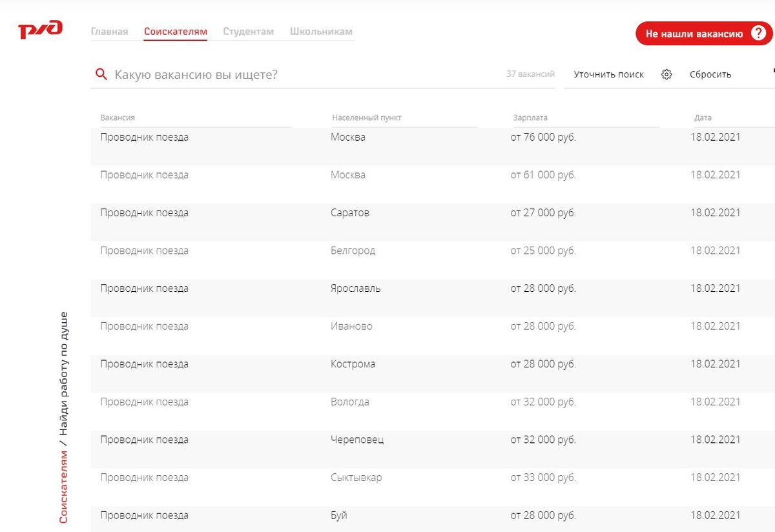This screenshot has width=775, height=532.
Task: Open Проводник поезда vacancy in Саратов row
Action: (x=144, y=212)
